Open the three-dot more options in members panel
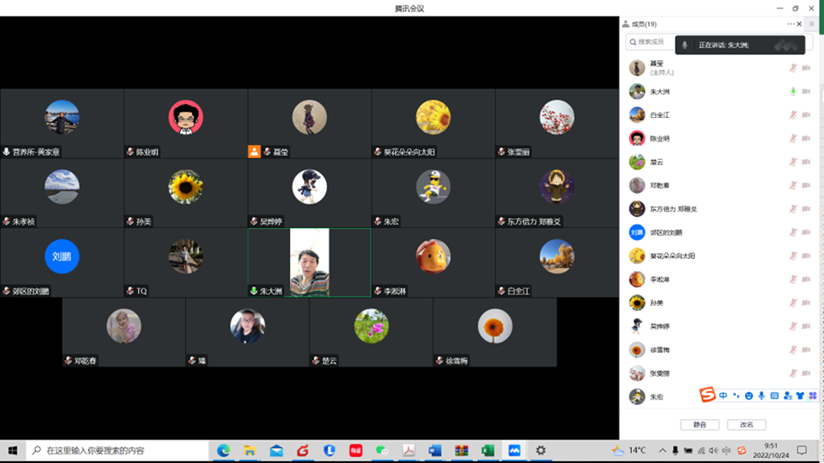824x463 pixels. coord(791,24)
